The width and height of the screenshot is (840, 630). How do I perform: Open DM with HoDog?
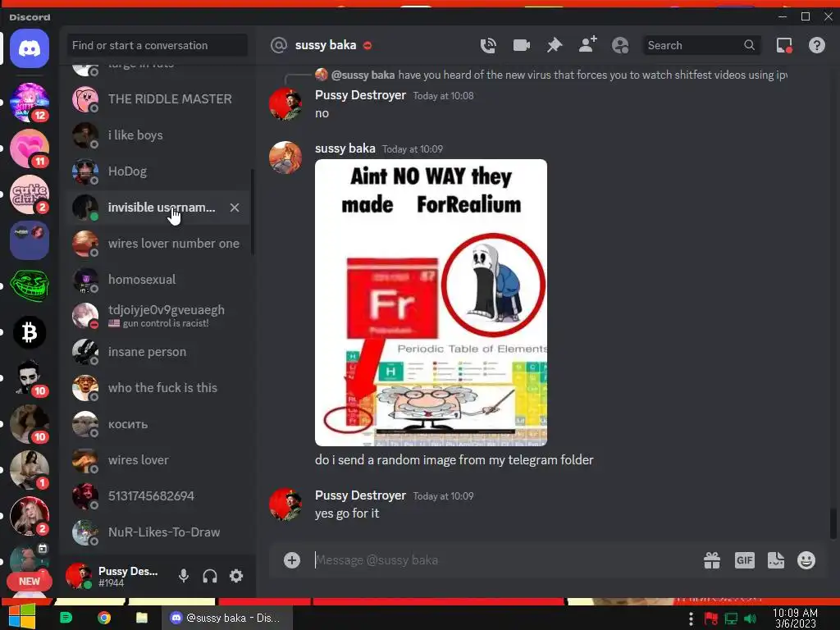tap(158, 171)
